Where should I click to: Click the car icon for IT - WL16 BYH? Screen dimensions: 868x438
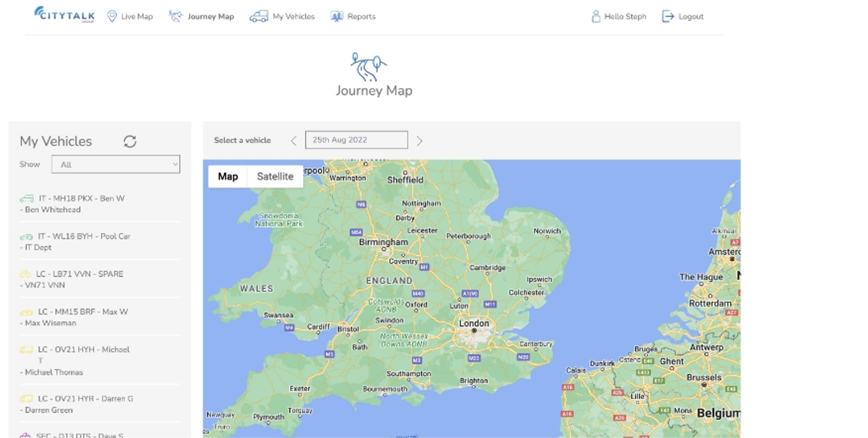point(27,237)
